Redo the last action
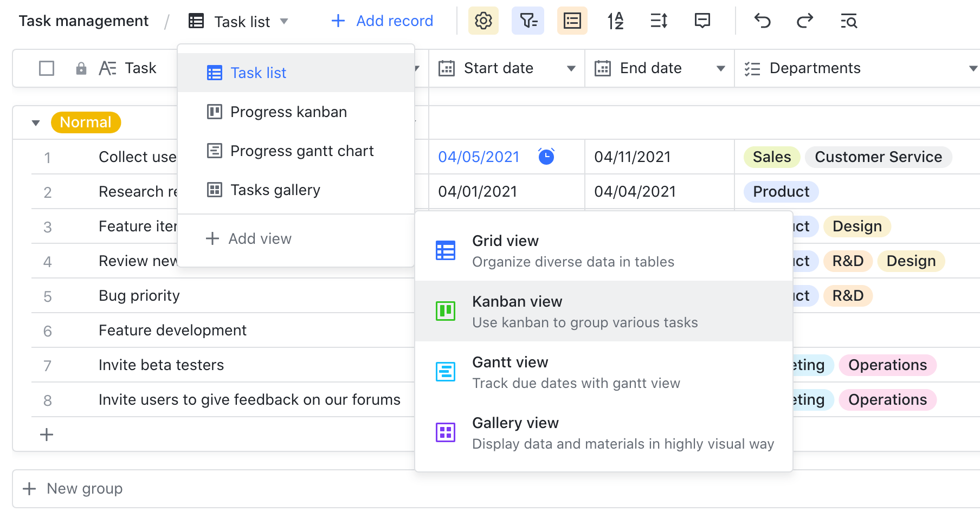Screen dimensions: 980x518 805,21
